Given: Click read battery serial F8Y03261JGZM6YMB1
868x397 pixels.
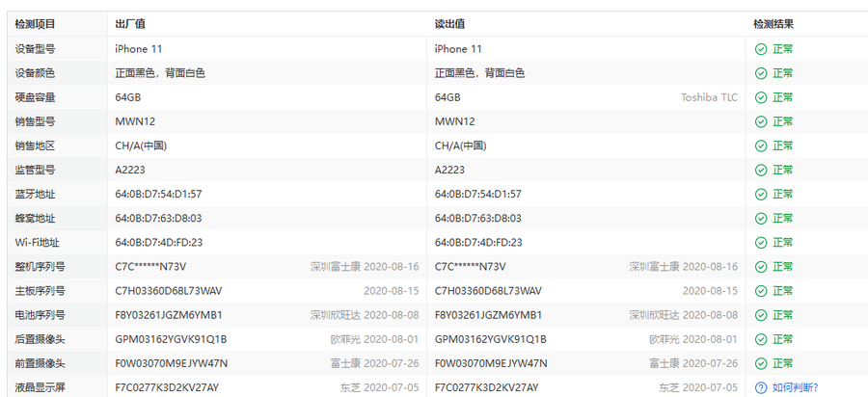Looking at the screenshot, I should click(x=488, y=315).
